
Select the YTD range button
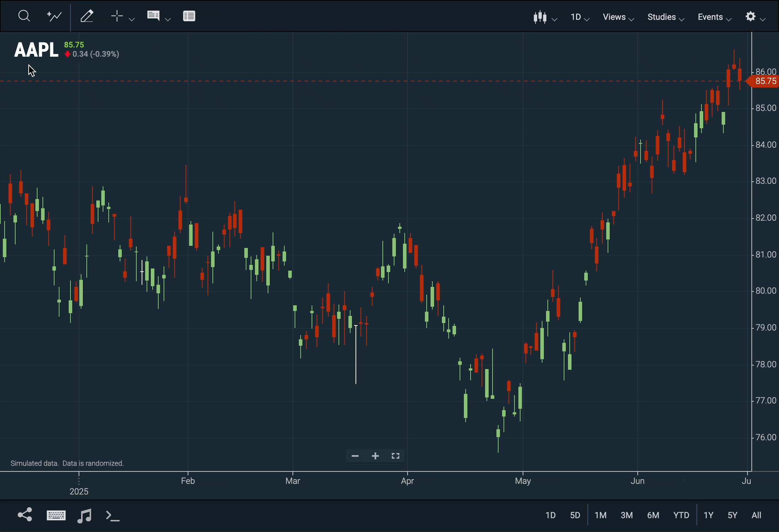[682, 515]
